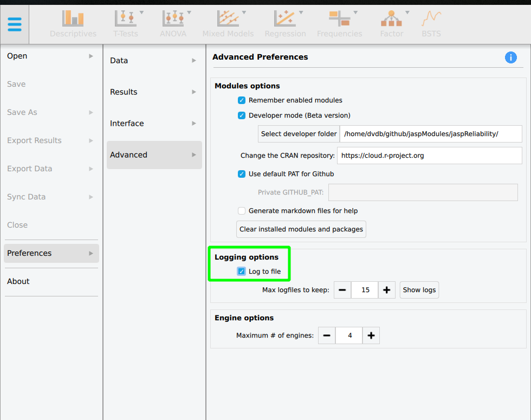This screenshot has width=531, height=420.
Task: Open the info icon on Advanced Preferences
Action: click(510, 57)
